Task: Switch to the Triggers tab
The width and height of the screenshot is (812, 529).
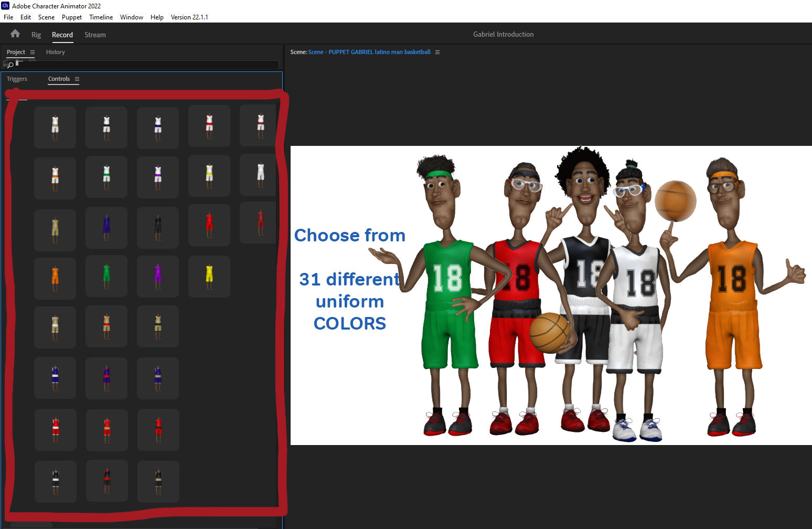Action: [17, 79]
